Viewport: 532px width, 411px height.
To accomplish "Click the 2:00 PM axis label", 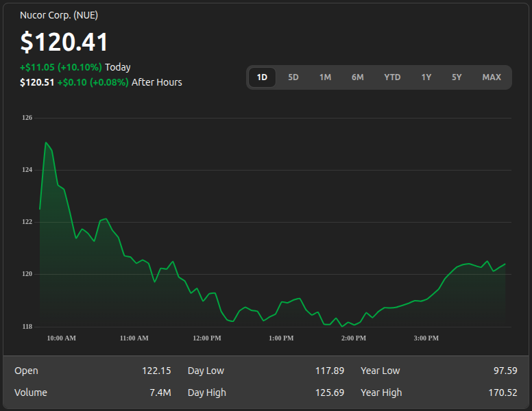I will click(x=354, y=338).
